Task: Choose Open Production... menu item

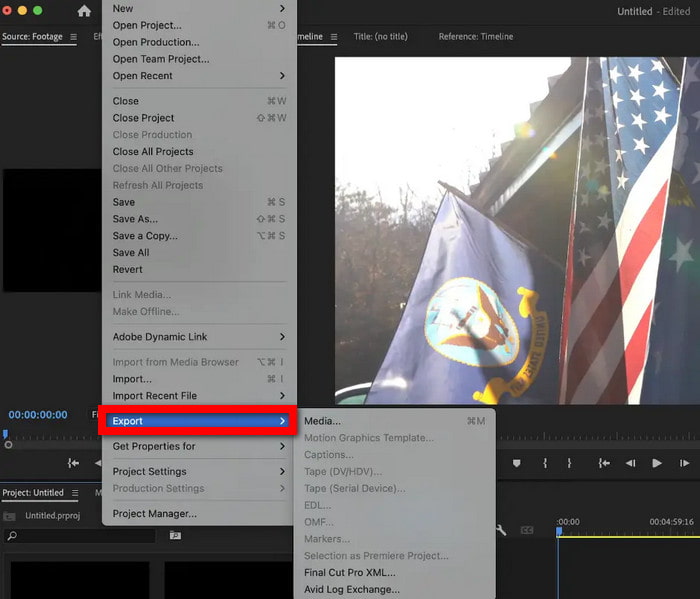Action: click(199, 42)
